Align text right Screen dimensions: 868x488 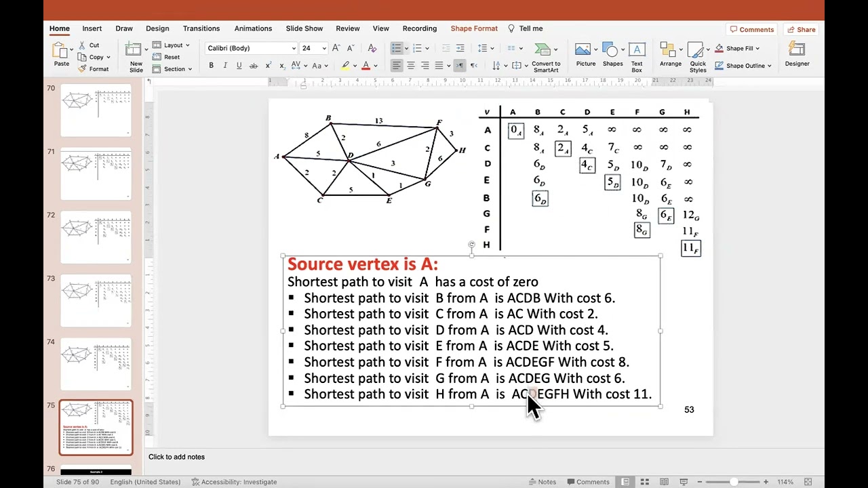click(425, 66)
